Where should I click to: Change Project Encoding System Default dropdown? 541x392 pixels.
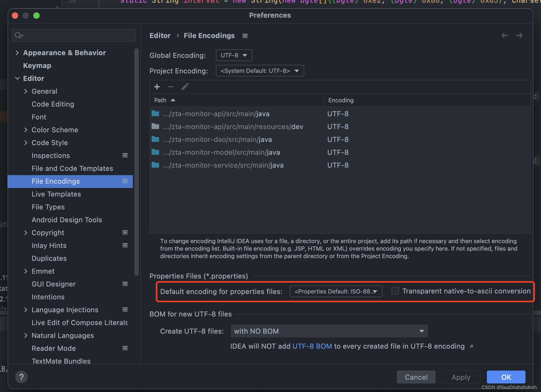point(259,70)
